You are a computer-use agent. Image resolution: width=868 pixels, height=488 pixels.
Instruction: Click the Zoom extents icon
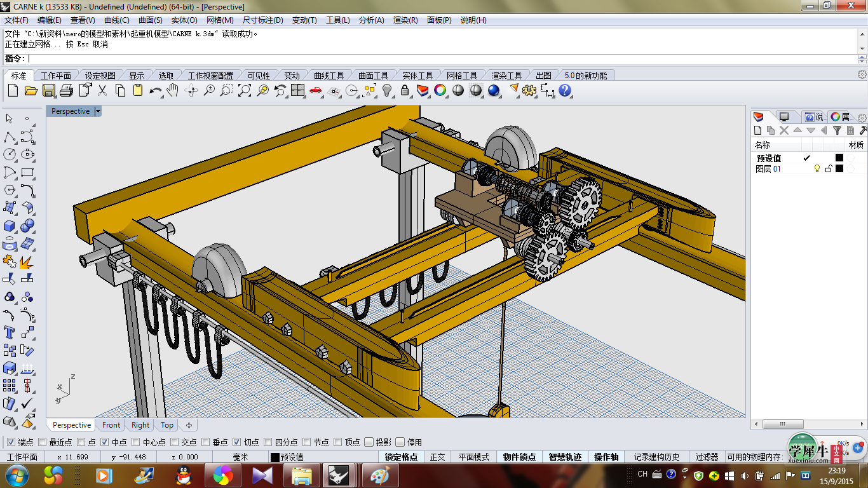point(245,91)
